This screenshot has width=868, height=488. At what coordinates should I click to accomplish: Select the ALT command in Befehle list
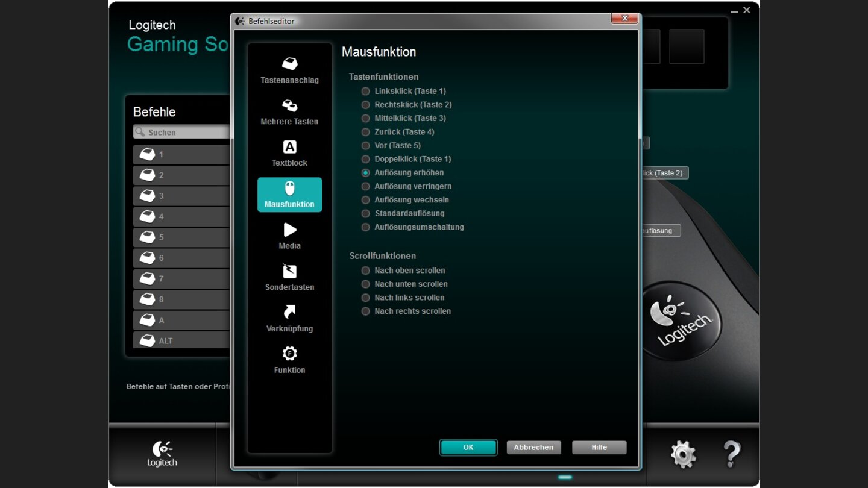coord(181,341)
